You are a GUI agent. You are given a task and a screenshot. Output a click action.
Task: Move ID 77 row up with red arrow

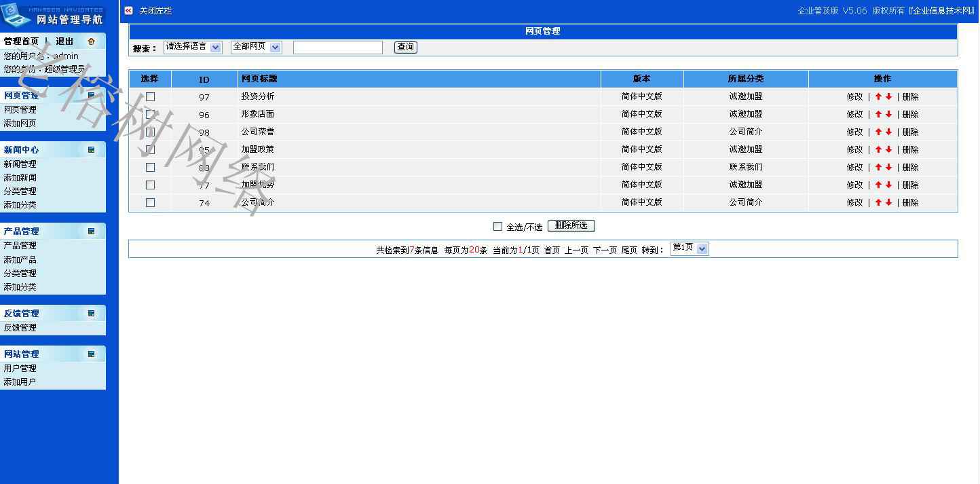coord(878,185)
